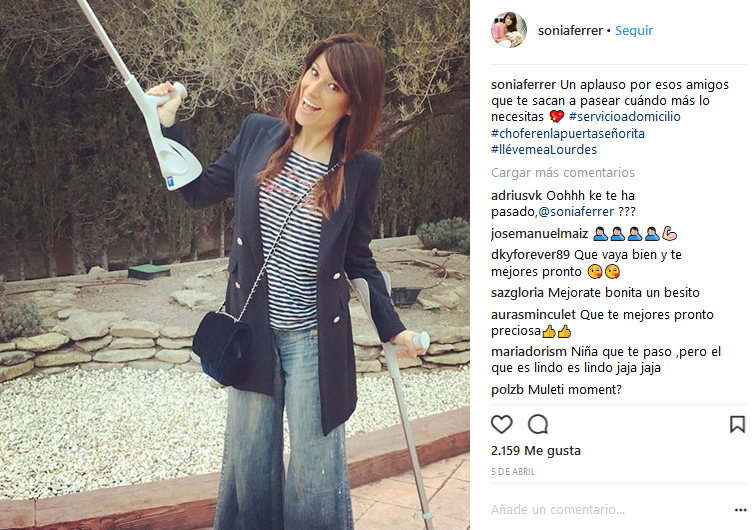Open commenter josemanuelmaiz profile
Image resolution: width=754 pixels, height=530 pixels.
click(x=540, y=234)
